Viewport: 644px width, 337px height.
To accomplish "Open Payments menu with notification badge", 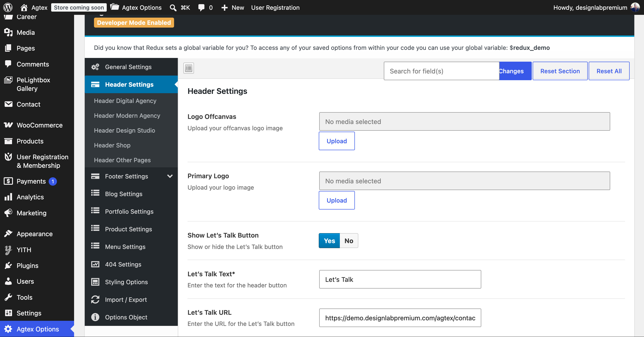I will pyautogui.click(x=37, y=181).
